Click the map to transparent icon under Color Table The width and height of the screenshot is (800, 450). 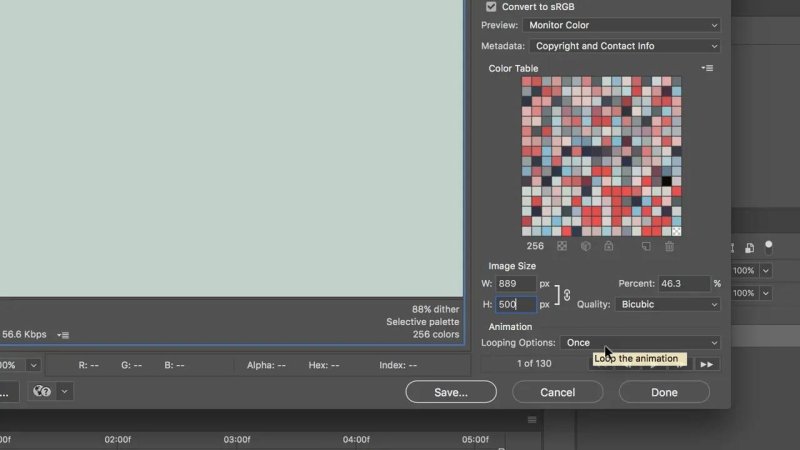(562, 246)
